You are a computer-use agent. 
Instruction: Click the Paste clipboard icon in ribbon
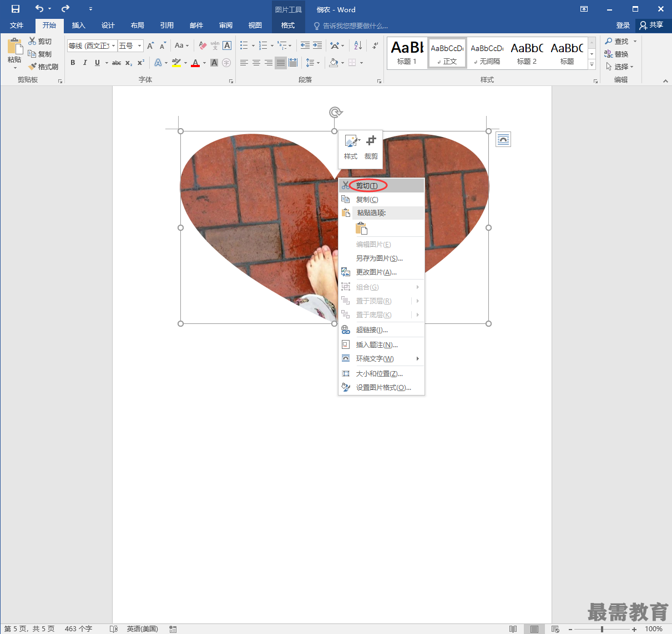click(14, 46)
